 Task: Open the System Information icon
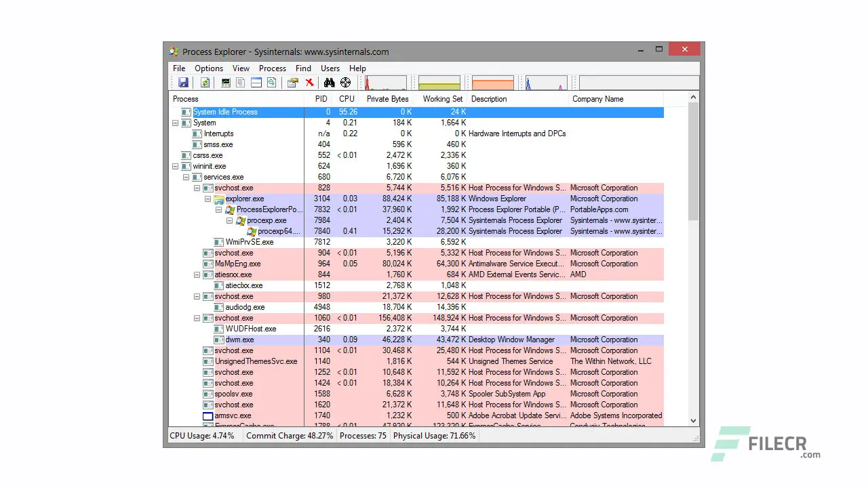click(x=226, y=83)
